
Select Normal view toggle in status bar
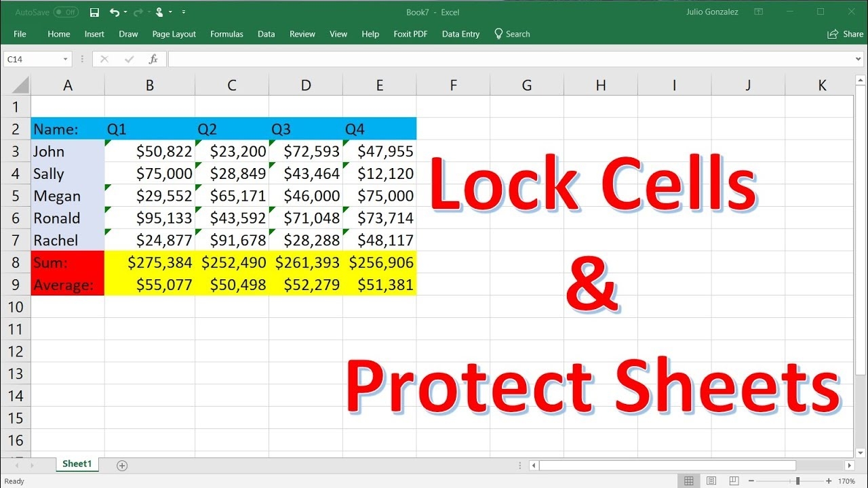pos(689,480)
